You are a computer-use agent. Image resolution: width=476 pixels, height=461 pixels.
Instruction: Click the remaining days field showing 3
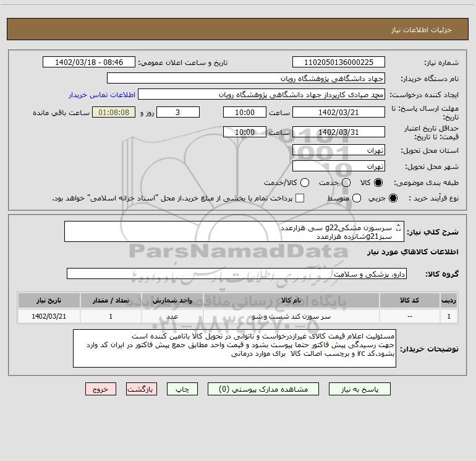[178, 112]
